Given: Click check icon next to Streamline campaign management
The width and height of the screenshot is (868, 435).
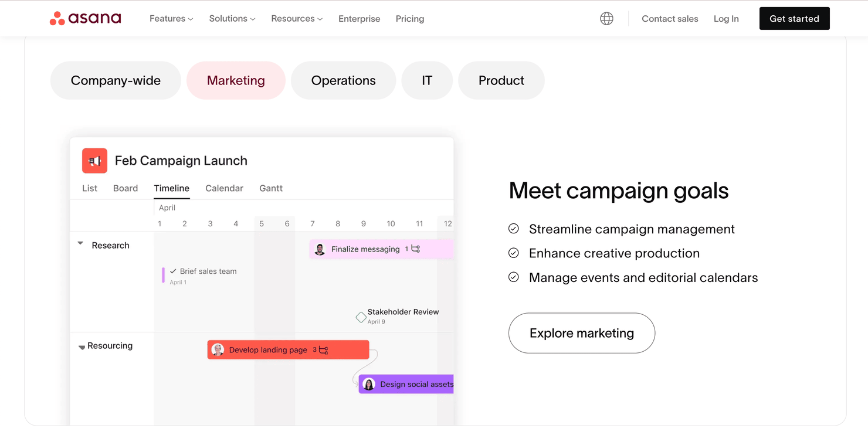Looking at the screenshot, I should tap(514, 229).
